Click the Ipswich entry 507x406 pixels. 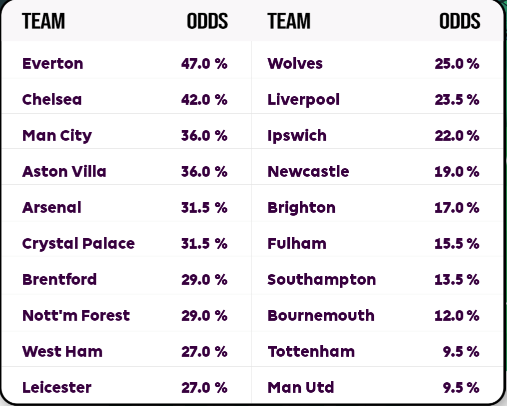[x=377, y=135]
